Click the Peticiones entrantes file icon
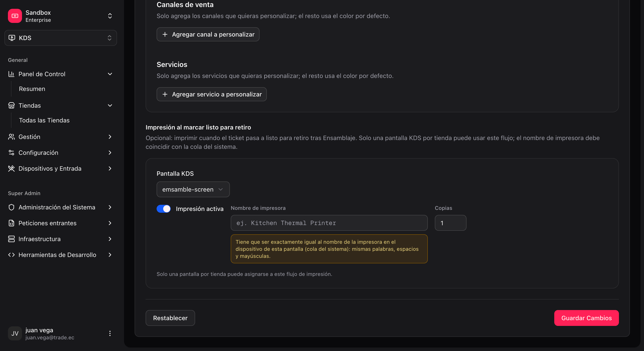The width and height of the screenshot is (644, 351). (11, 223)
